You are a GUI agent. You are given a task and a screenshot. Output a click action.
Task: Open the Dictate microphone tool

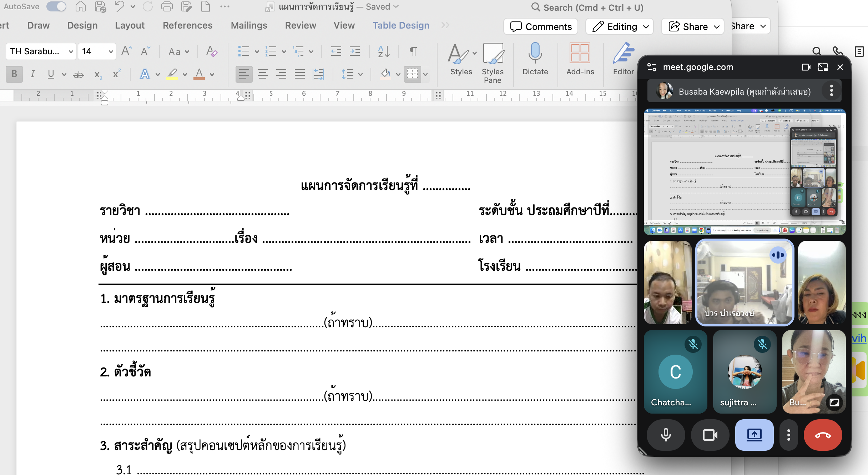[535, 59]
